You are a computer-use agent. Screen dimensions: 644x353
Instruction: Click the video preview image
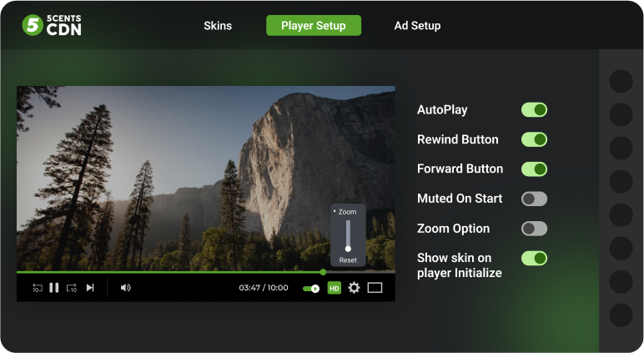coord(206,179)
